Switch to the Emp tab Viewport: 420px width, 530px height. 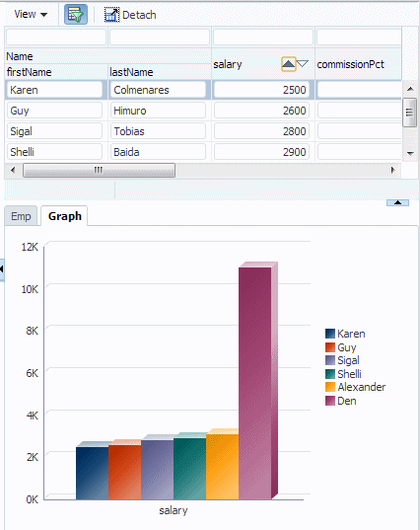(21, 216)
